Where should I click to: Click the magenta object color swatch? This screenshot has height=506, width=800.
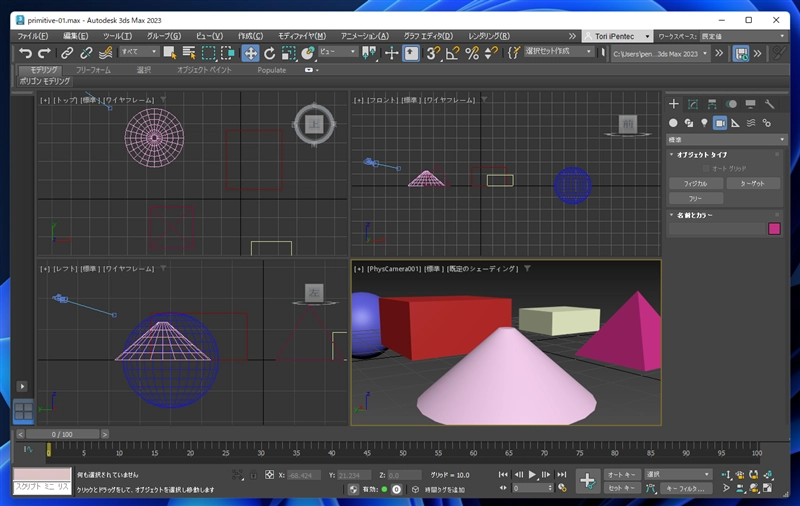coord(773,229)
